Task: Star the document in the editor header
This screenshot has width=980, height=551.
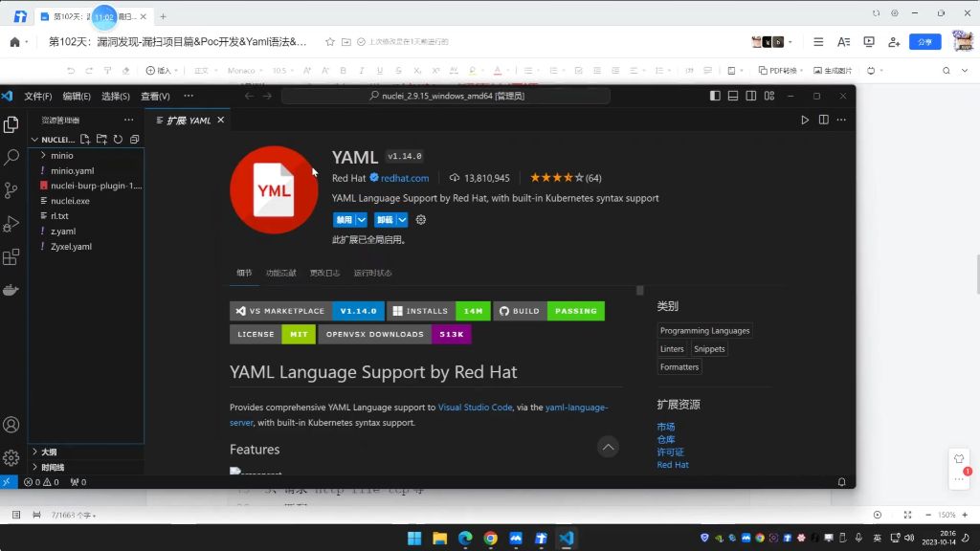Action: (x=330, y=42)
